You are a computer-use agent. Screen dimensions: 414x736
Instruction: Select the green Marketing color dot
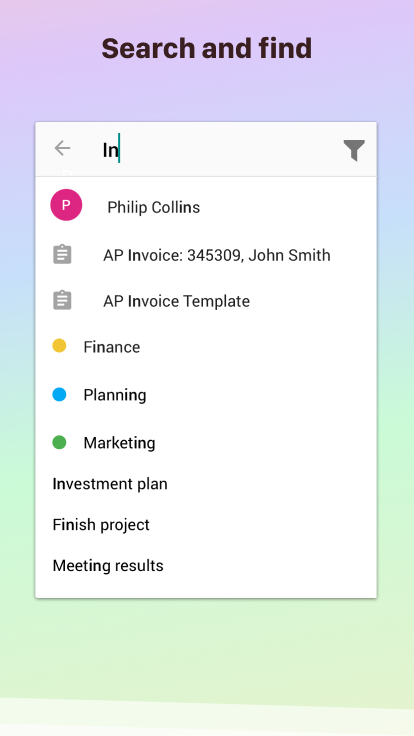[x=59, y=442]
